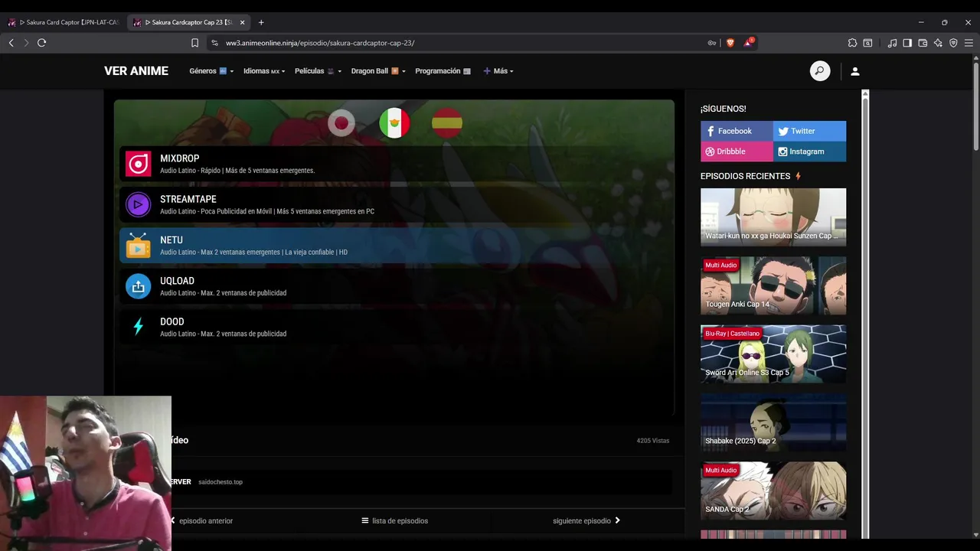The width and height of the screenshot is (980, 551).
Task: Follow on Twitter button
Action: pyautogui.click(x=809, y=131)
